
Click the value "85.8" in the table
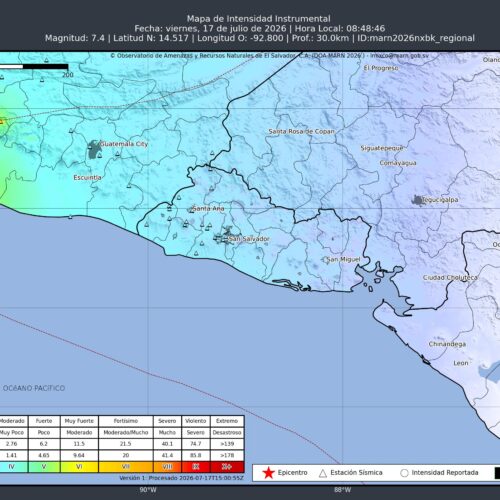pyautogui.click(x=196, y=455)
